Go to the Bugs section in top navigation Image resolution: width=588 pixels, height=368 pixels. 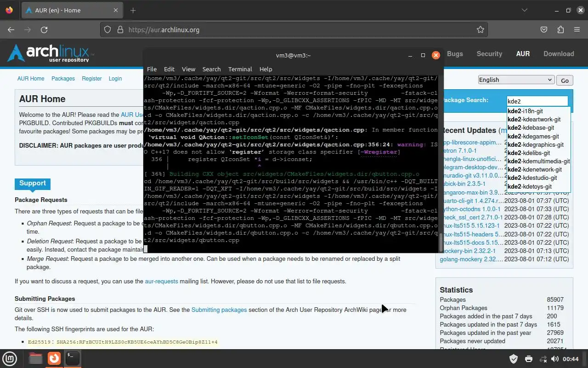(455, 54)
